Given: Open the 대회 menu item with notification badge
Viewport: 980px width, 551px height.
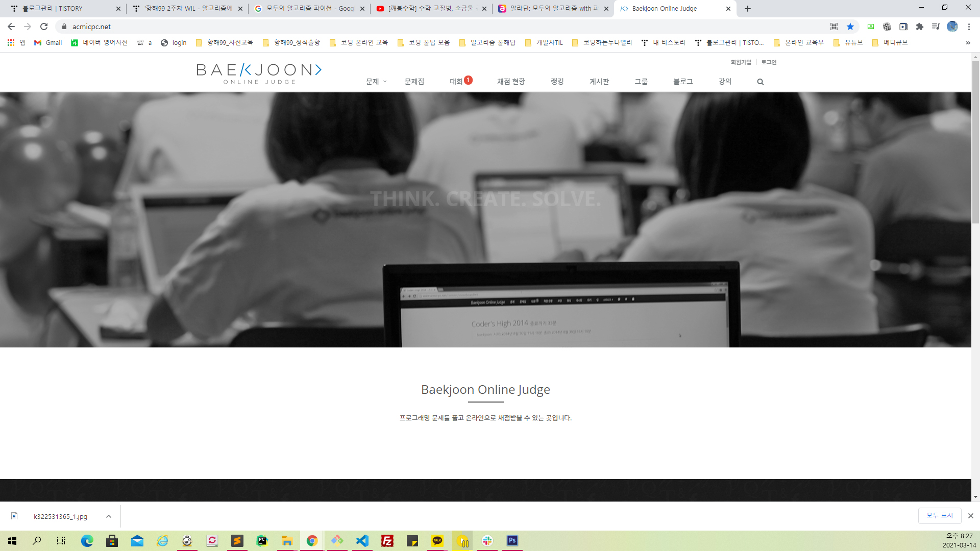Looking at the screenshot, I should [456, 82].
